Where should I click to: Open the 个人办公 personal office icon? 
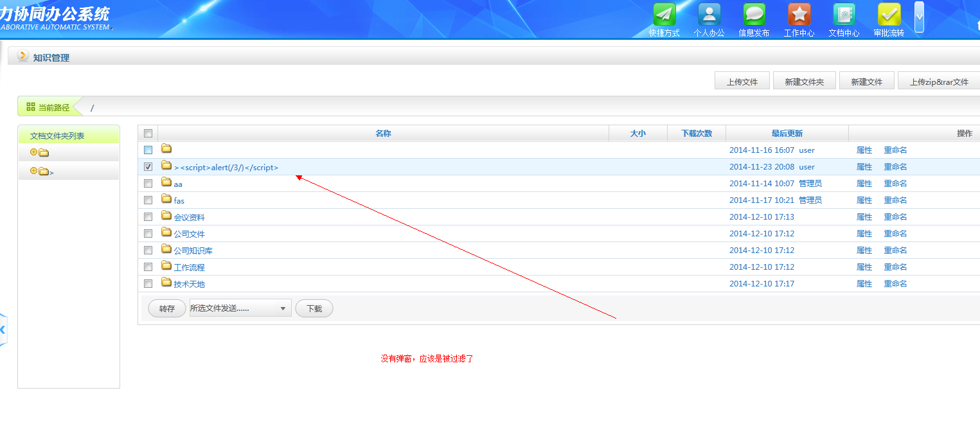point(709,15)
